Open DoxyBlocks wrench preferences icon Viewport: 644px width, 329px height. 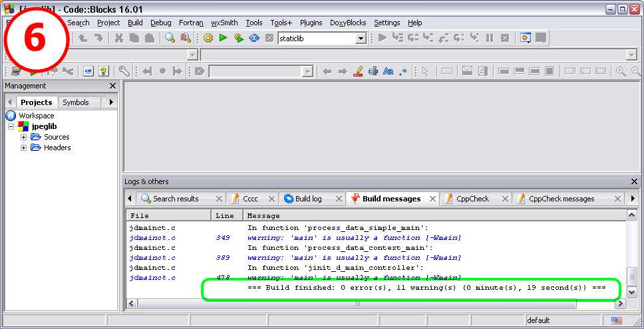tap(124, 71)
